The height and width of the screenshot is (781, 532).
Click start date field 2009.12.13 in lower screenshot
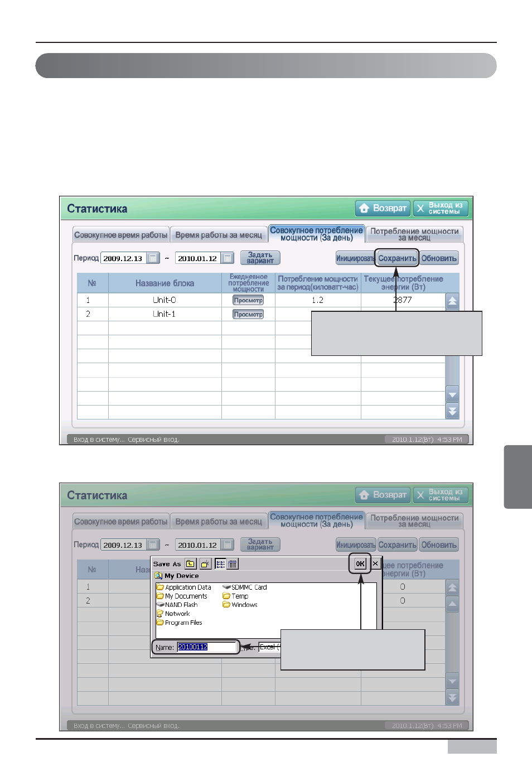[123, 545]
